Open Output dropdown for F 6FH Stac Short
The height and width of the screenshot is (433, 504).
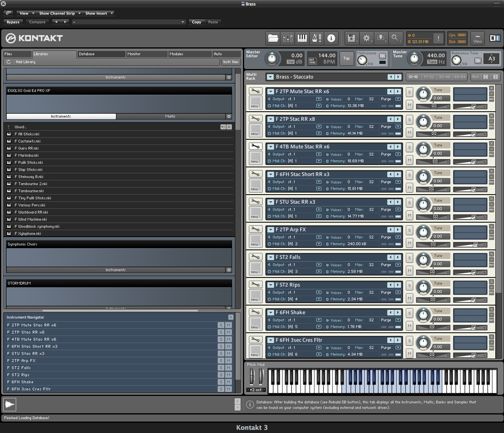[x=319, y=182]
